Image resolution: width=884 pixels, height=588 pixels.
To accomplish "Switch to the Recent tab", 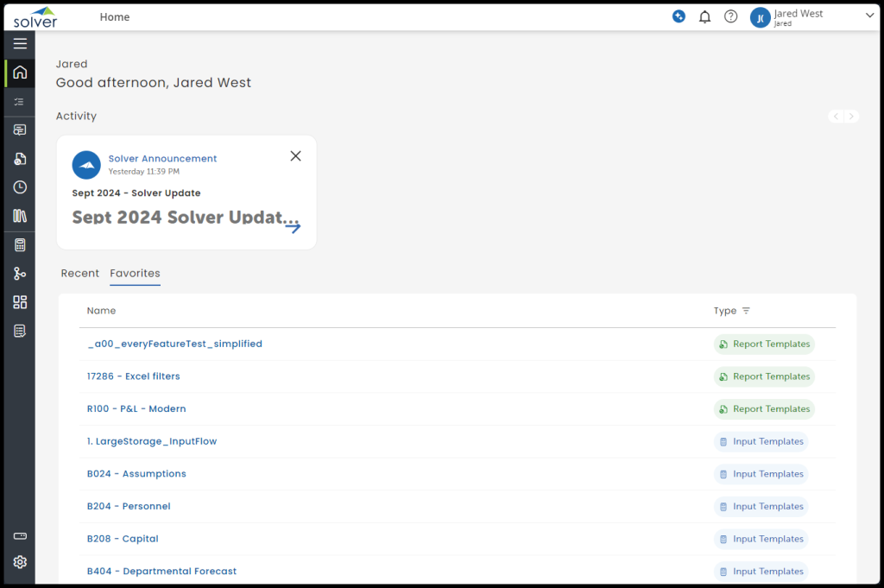I will click(x=80, y=274).
